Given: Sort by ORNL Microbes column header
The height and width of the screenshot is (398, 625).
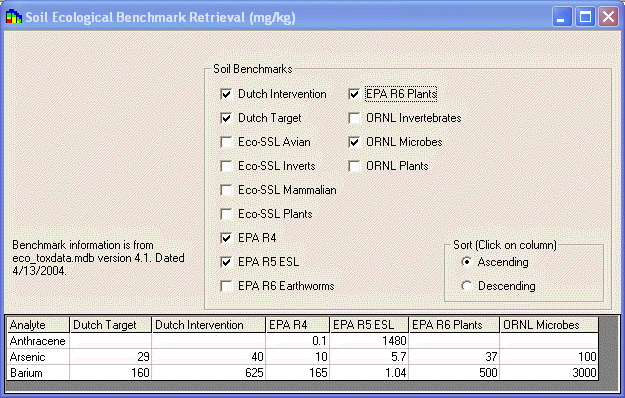Looking at the screenshot, I should (549, 325).
